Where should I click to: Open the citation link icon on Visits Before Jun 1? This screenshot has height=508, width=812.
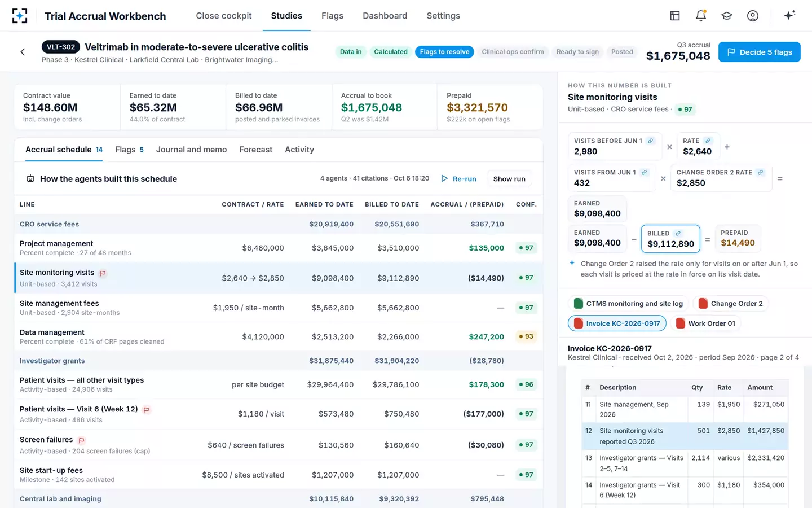pos(651,141)
